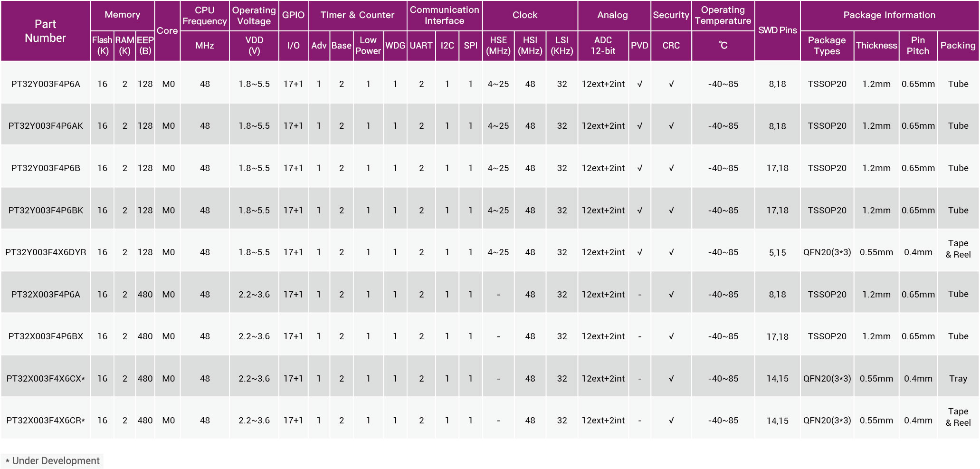Click part number PT32Y003F4P6BK
Image resolution: width=980 pixels, height=469 pixels.
pyautogui.click(x=46, y=210)
